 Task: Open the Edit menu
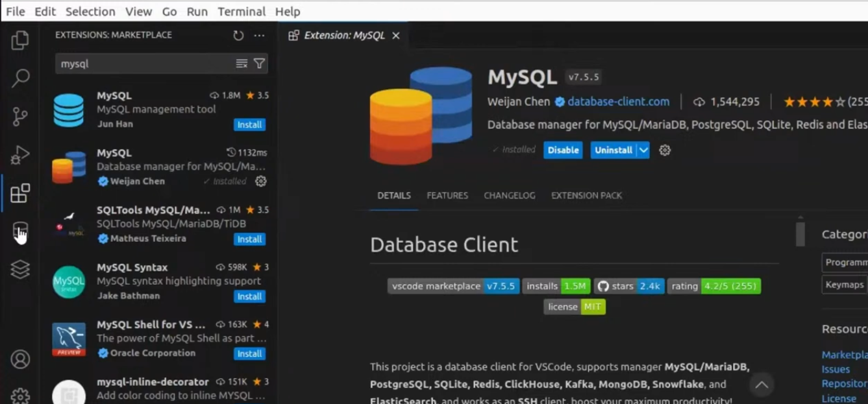(x=45, y=12)
